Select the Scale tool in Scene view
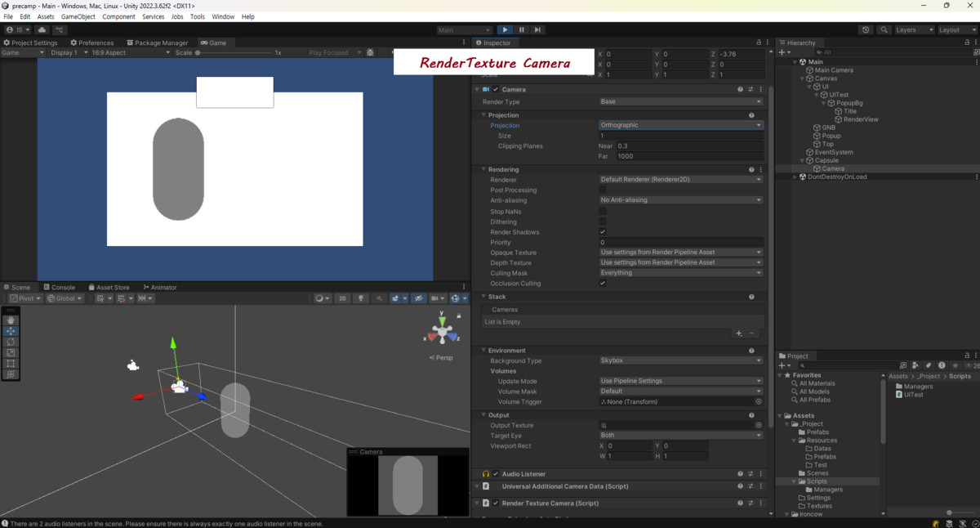This screenshot has height=528, width=980. click(x=11, y=352)
